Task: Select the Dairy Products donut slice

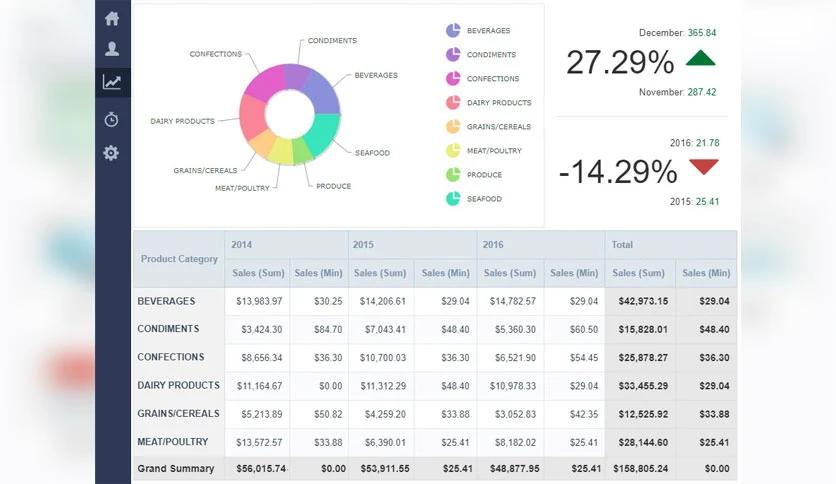Action: pos(253,117)
